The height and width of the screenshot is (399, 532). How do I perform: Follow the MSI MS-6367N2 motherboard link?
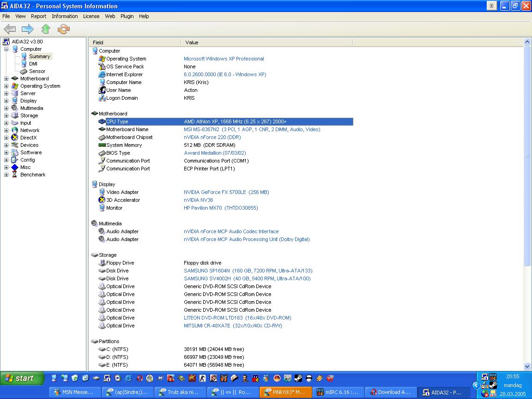pyautogui.click(x=252, y=129)
